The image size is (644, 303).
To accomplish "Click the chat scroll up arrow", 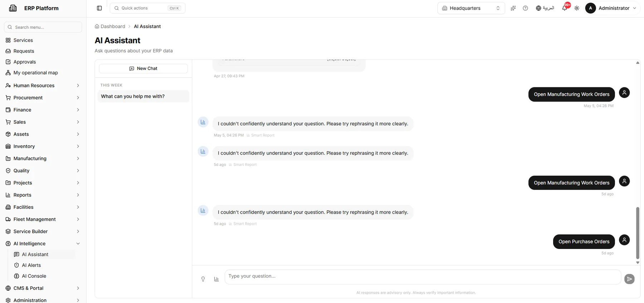I will (638, 63).
